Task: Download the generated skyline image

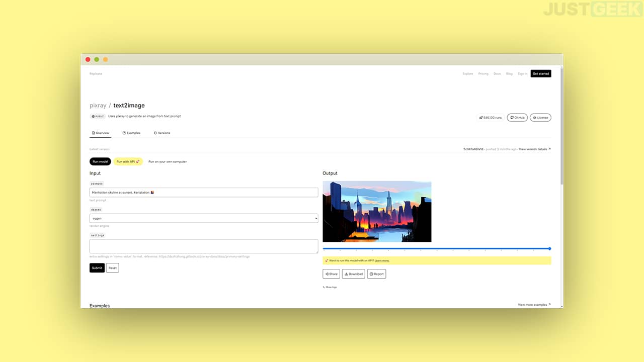Action: pyautogui.click(x=354, y=274)
